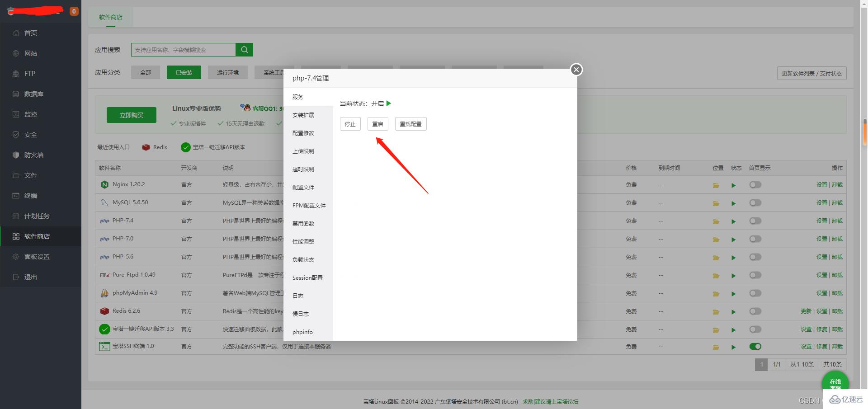Open 安装扩展 in the PHP dialog
Screen dimensions: 868x409
(x=308, y=115)
